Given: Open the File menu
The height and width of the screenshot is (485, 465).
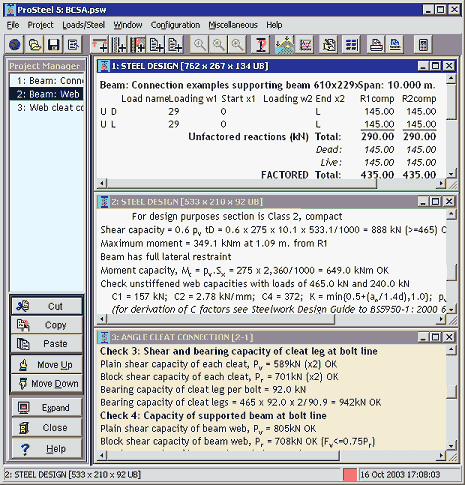Looking at the screenshot, I should point(13,25).
